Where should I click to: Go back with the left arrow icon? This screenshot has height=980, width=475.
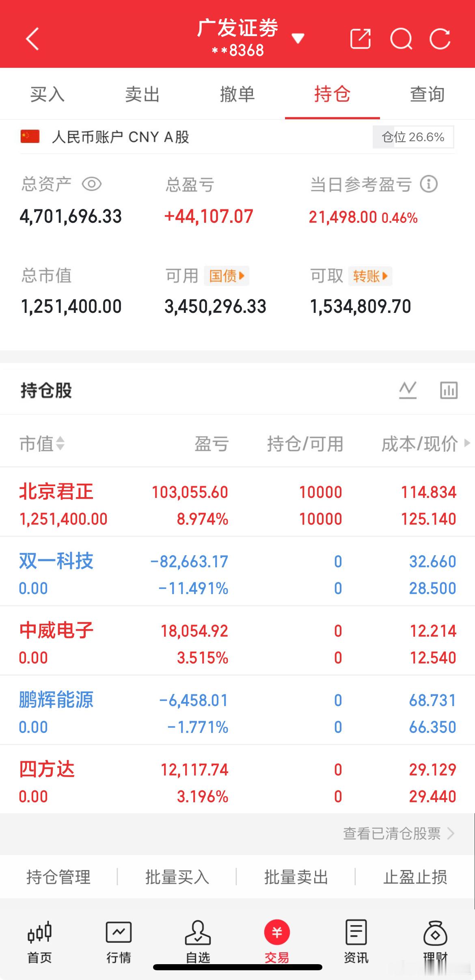pos(32,39)
